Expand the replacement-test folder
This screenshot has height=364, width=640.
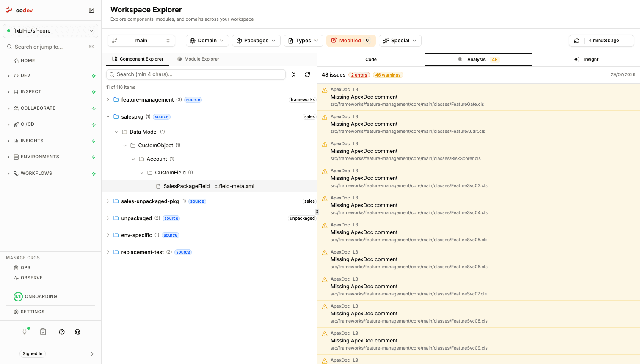[x=108, y=252]
